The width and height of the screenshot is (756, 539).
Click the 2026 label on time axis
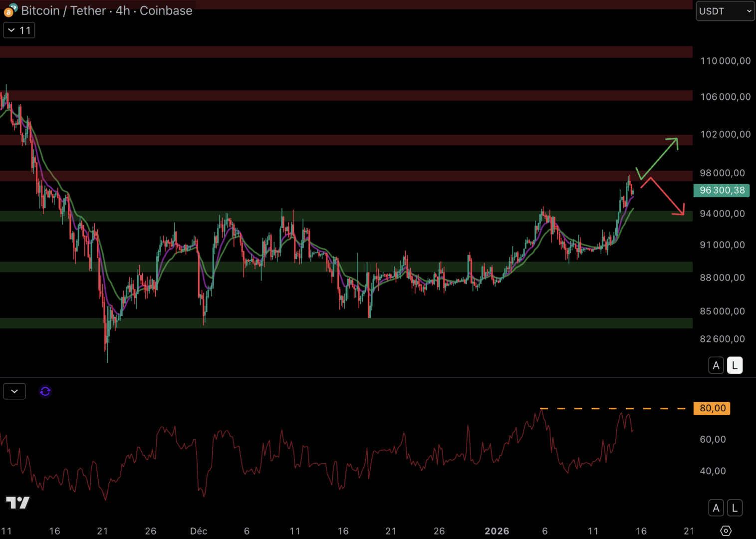497,531
